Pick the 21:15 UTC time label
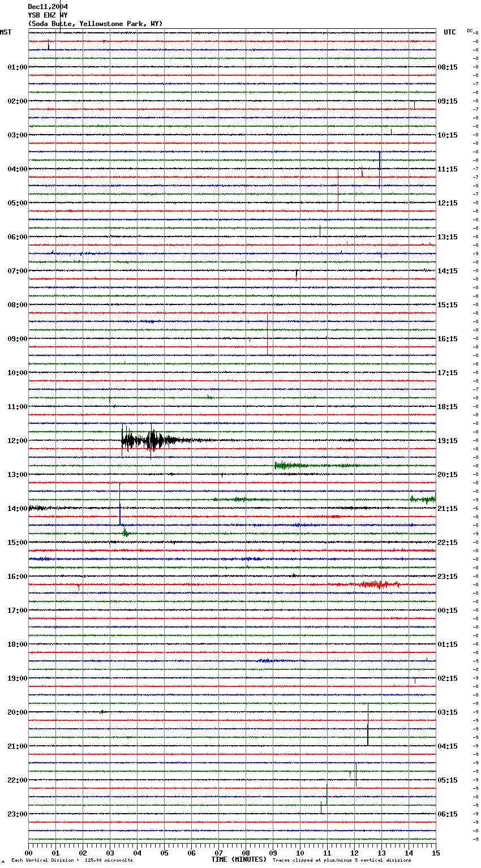481x868 pixels. [448, 509]
